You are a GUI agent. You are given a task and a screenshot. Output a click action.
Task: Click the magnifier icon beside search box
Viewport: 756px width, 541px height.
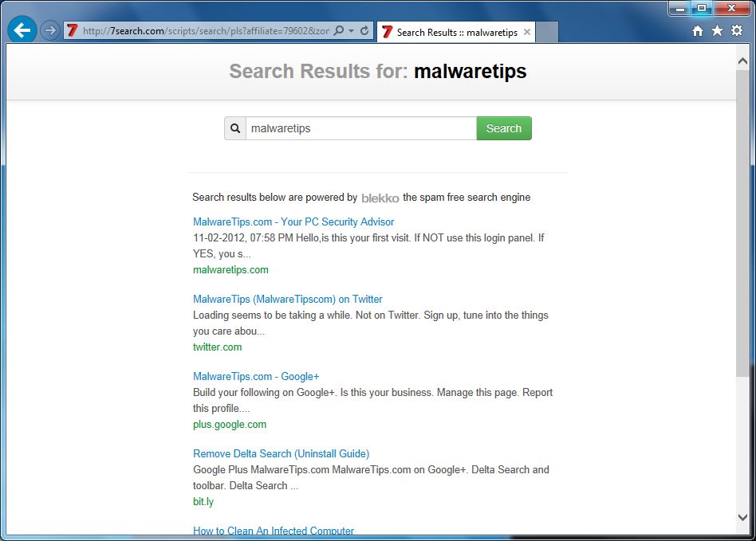(235, 128)
